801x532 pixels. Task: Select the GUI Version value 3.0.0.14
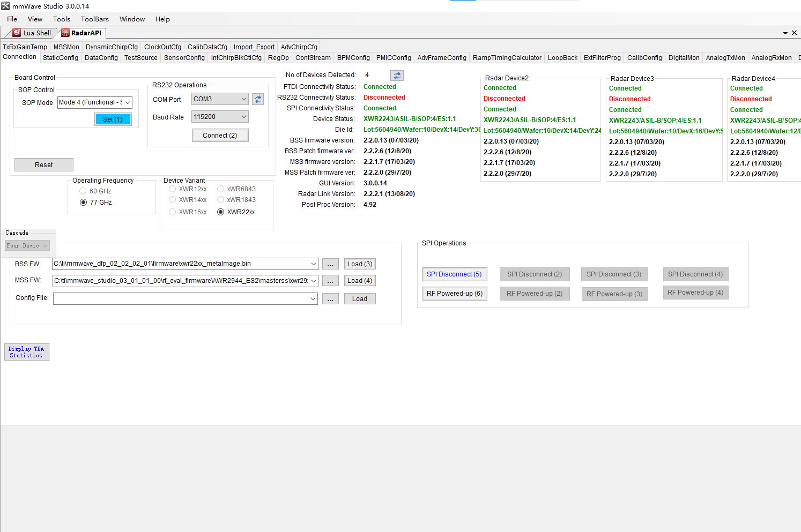coord(375,183)
